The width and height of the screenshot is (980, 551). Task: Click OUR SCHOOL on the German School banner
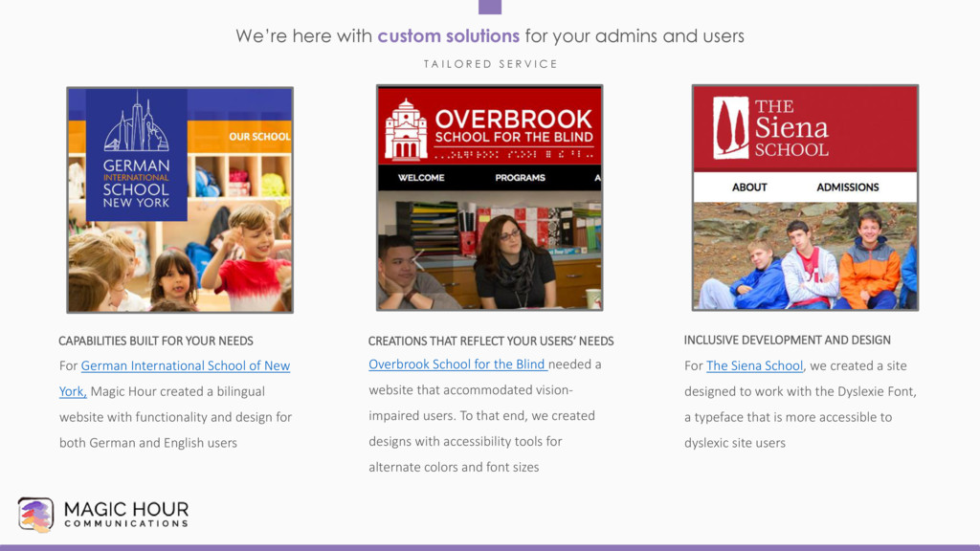259,137
